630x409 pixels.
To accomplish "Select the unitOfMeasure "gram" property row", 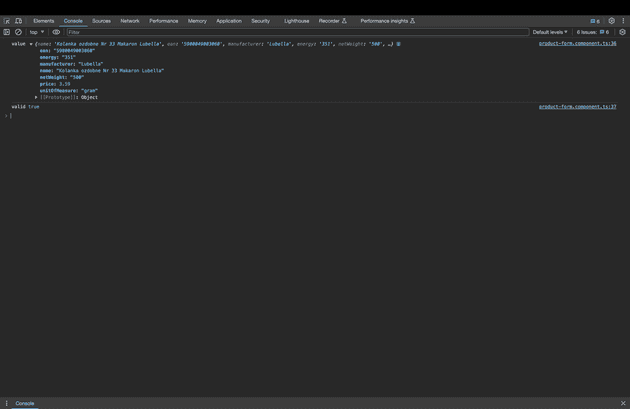I will pos(68,90).
